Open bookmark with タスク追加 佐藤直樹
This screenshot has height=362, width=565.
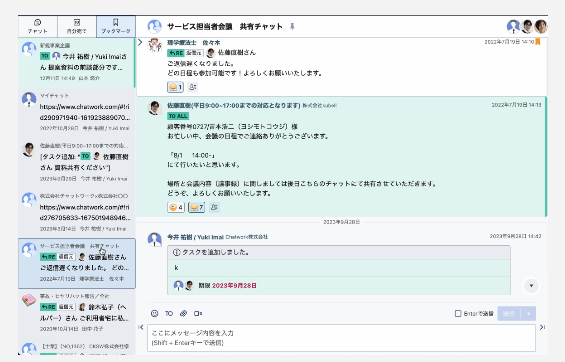pyautogui.click(x=77, y=162)
